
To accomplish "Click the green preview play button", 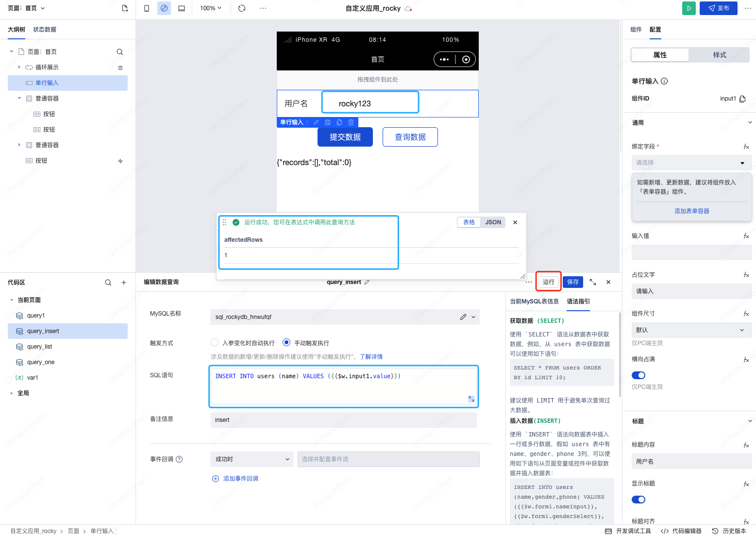I will (689, 8).
